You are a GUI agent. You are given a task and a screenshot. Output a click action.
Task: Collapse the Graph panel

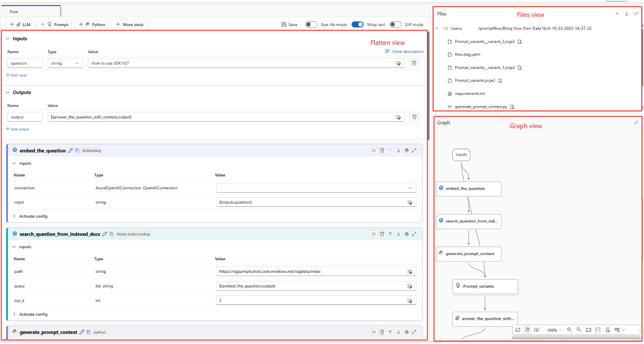coord(636,123)
